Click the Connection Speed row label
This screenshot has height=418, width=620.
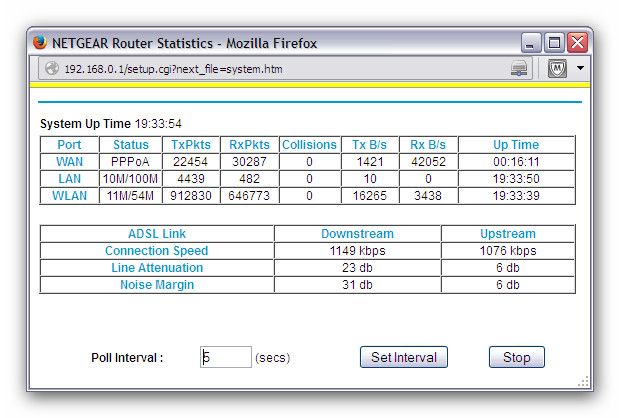click(157, 251)
